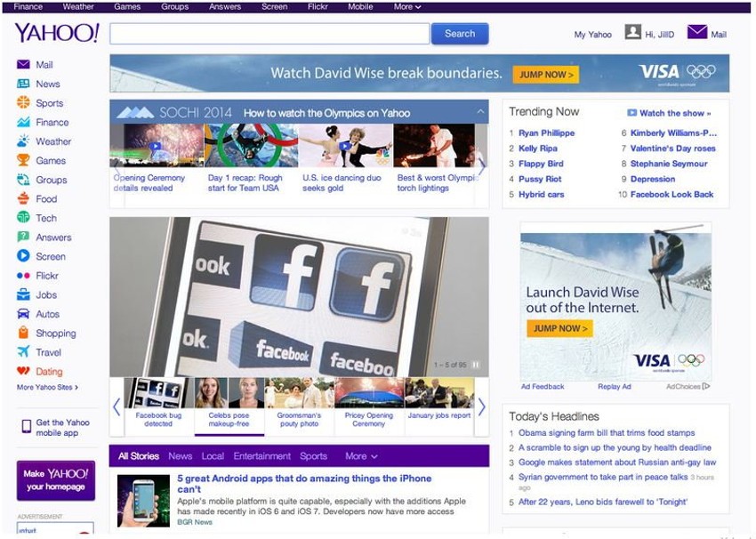Select the Food cupcake icon
The image size is (756, 539).
[23, 198]
